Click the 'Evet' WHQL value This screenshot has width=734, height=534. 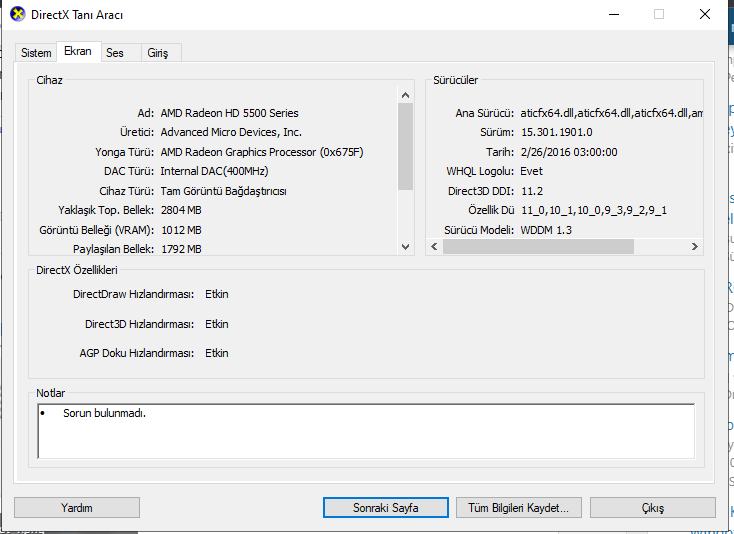pyautogui.click(x=531, y=171)
